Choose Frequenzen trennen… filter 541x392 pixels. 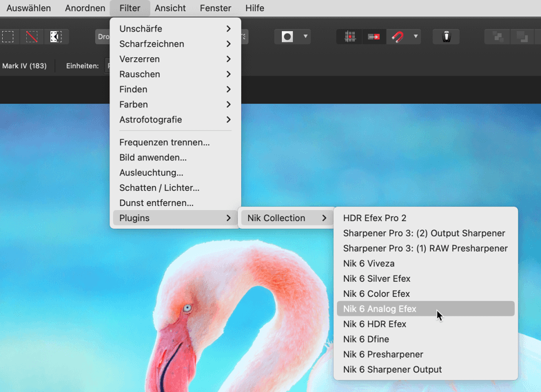click(x=175, y=143)
